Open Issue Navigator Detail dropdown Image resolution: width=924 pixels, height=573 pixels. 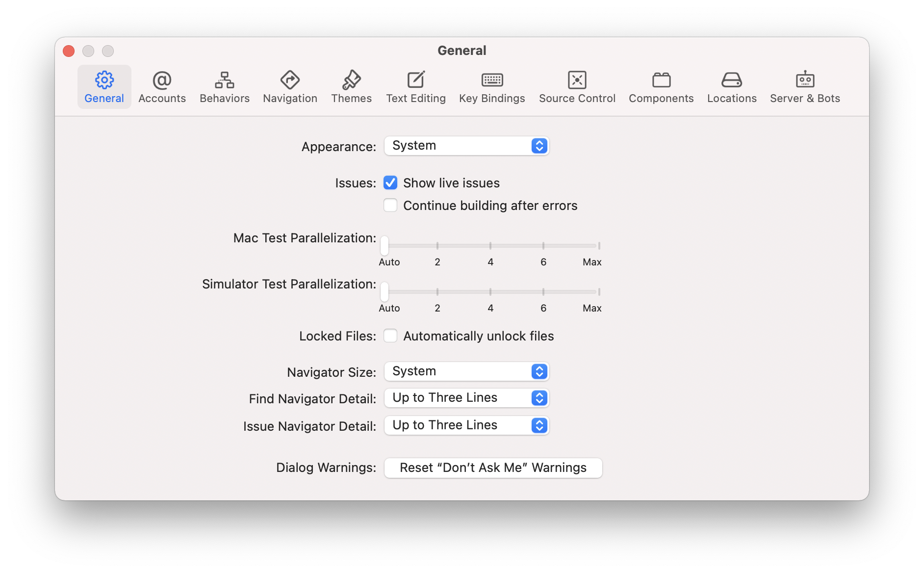(466, 425)
